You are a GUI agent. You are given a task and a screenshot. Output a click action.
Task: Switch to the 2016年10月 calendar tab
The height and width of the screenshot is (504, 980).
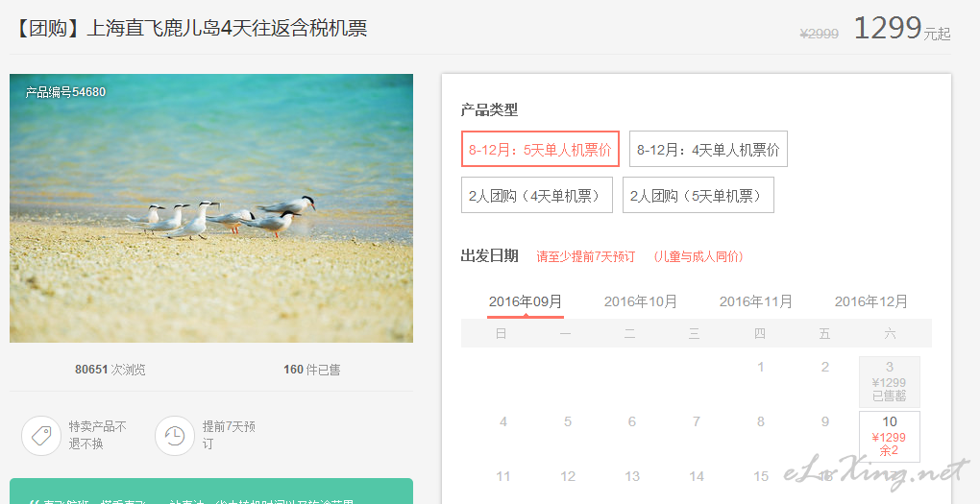[x=641, y=302]
